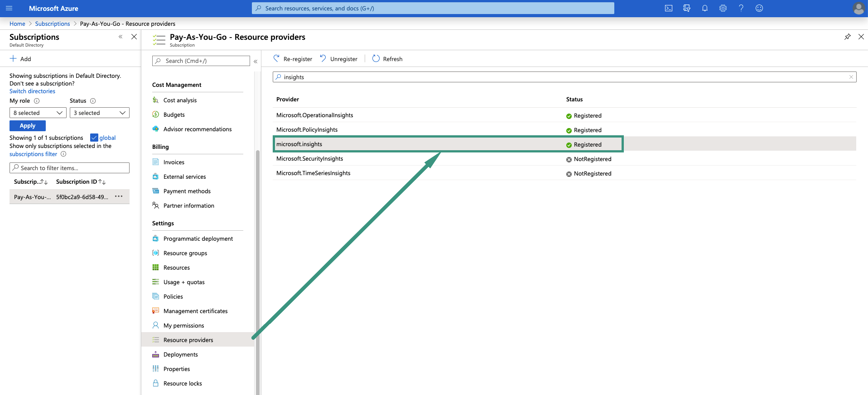Sort by Subscription name column
Viewport: 868px width, 395px height.
coord(31,182)
